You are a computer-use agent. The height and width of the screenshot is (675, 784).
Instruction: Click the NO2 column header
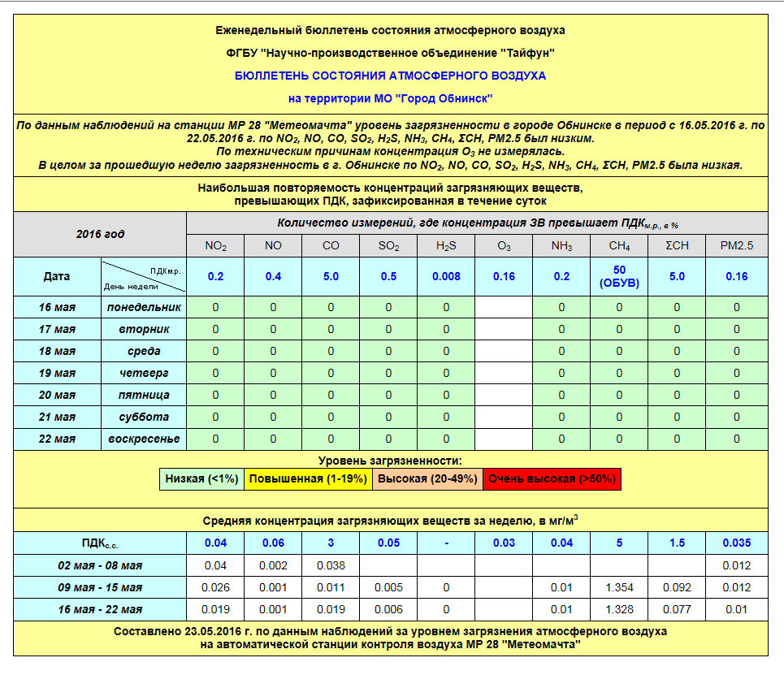215,246
